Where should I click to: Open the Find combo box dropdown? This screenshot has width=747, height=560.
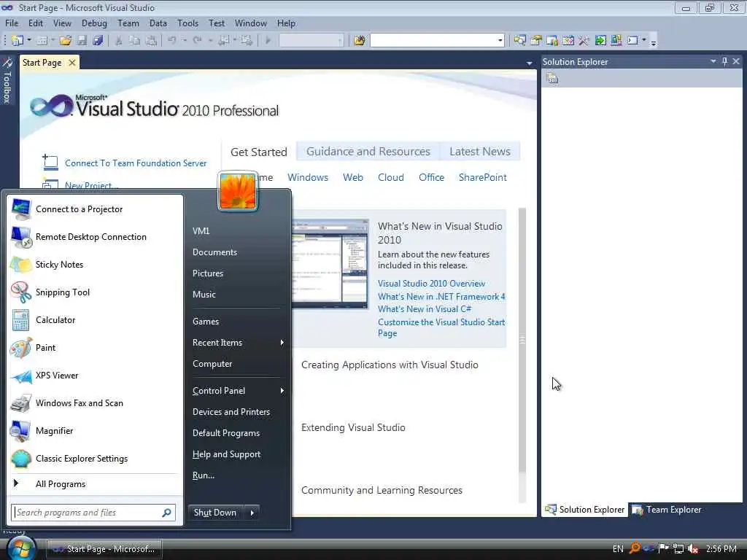[500, 41]
